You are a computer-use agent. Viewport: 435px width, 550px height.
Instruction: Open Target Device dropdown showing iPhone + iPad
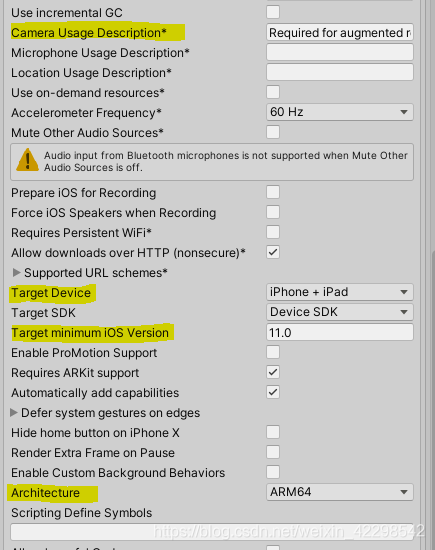pos(340,292)
